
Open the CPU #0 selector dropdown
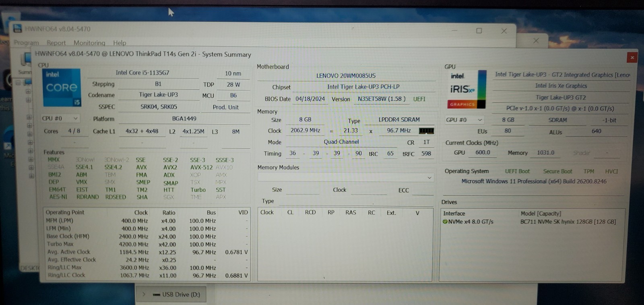(61, 118)
